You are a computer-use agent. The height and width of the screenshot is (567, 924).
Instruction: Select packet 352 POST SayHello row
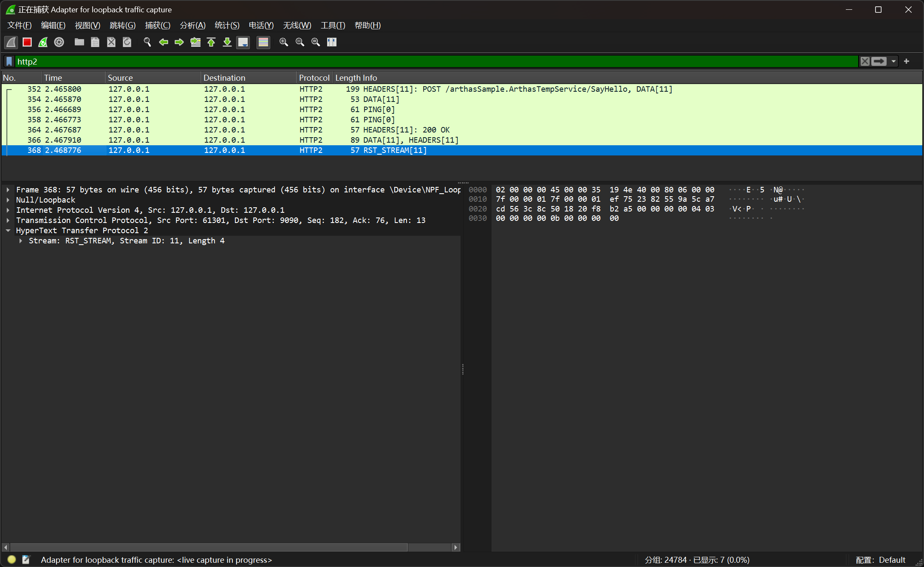[462, 89]
